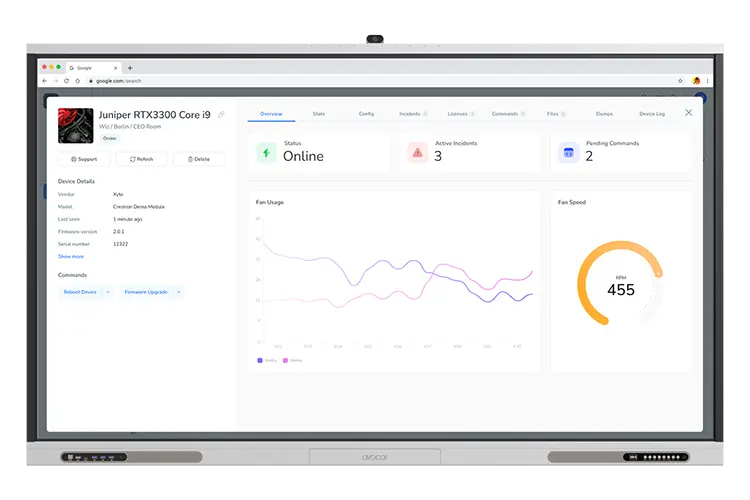This screenshot has height=500, width=750.
Task: Go back with the browser back arrow
Action: pyautogui.click(x=45, y=81)
